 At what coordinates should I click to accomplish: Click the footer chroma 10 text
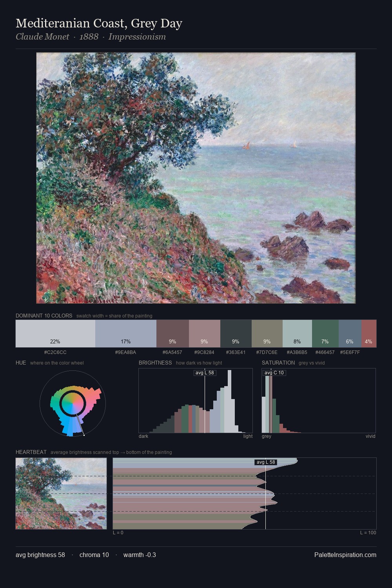click(x=94, y=555)
